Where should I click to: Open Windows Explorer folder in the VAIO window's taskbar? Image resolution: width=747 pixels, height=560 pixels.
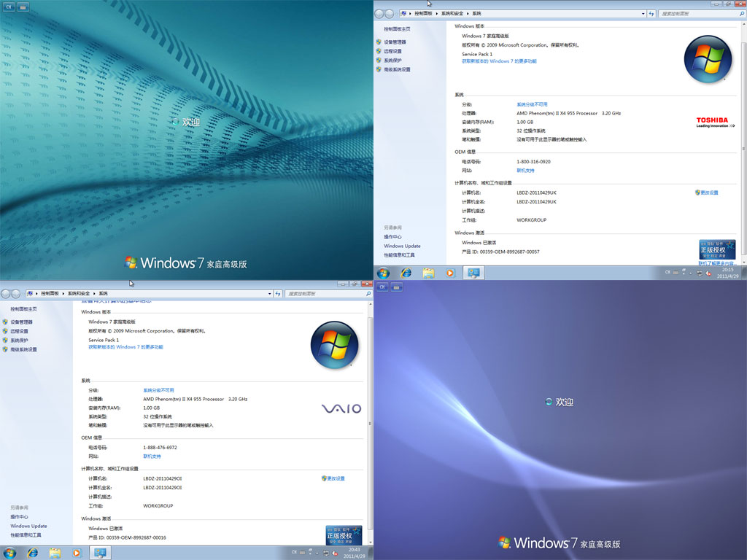click(55, 553)
